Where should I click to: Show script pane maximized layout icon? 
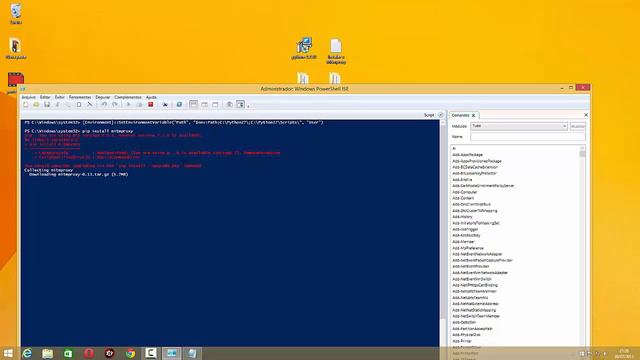point(215,105)
